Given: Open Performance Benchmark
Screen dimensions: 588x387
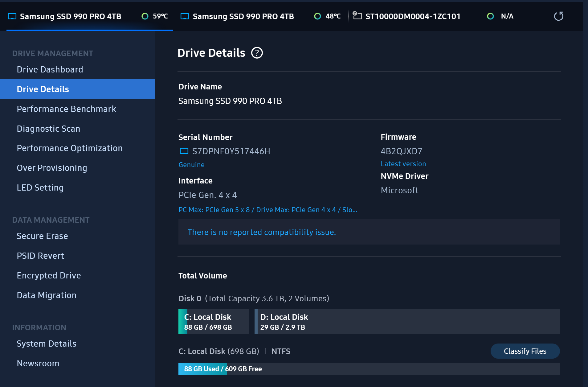Looking at the screenshot, I should point(78,109).
